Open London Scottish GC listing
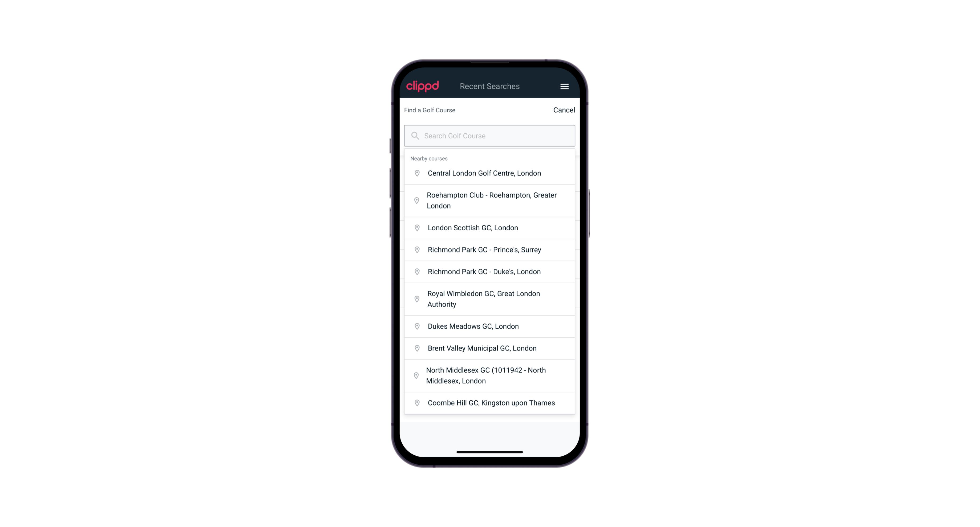Screen dimensions: 980x527 (x=489, y=228)
